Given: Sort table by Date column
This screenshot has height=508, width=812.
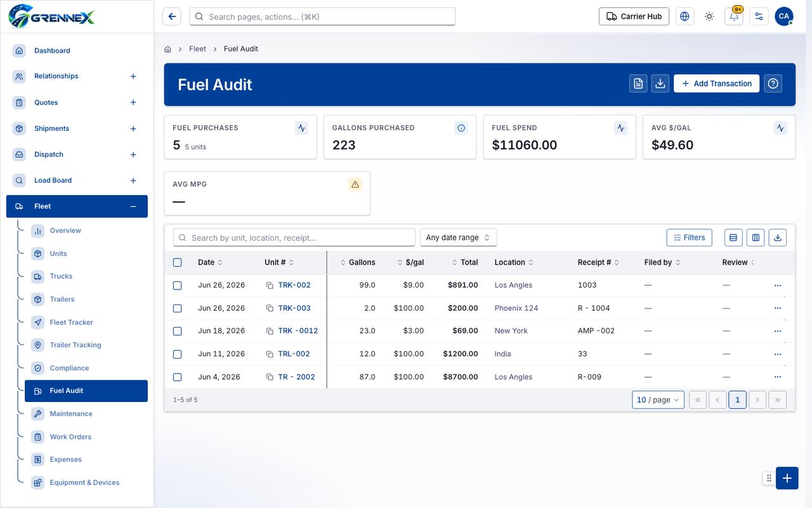Looking at the screenshot, I should click(x=210, y=262).
